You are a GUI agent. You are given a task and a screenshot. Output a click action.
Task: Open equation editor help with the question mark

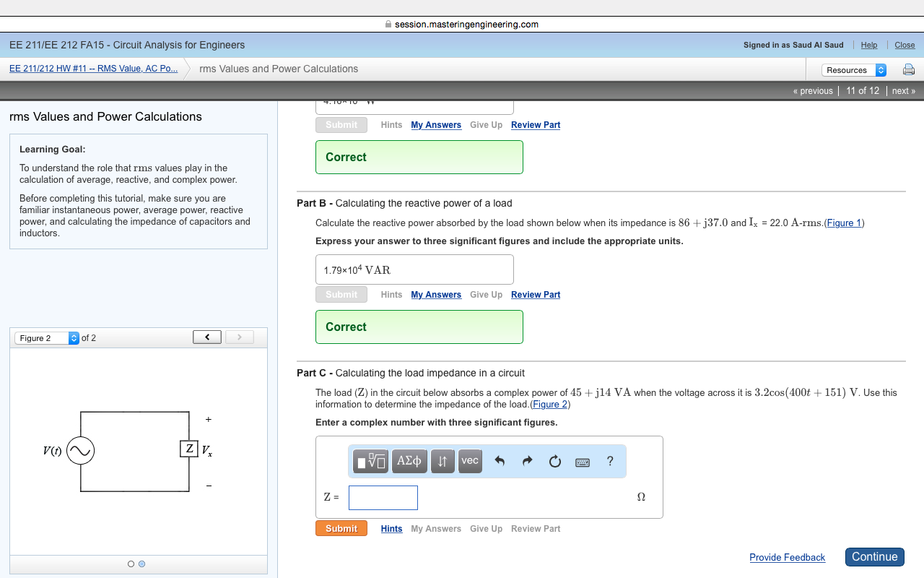click(609, 461)
